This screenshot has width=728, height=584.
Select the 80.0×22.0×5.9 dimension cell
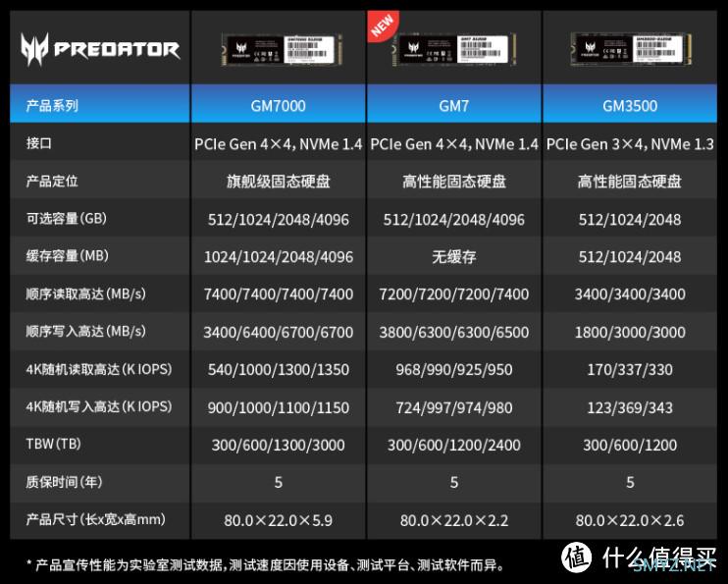click(x=278, y=520)
